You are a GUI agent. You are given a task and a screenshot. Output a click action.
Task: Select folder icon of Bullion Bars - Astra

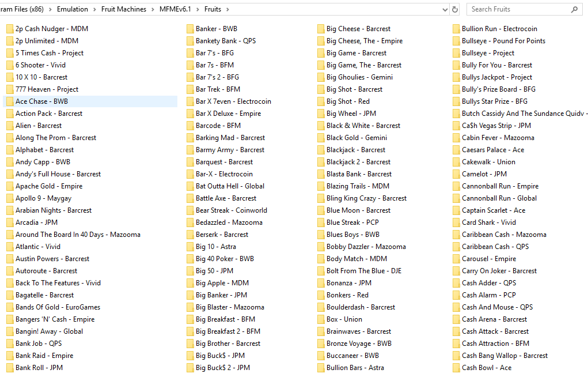click(321, 368)
